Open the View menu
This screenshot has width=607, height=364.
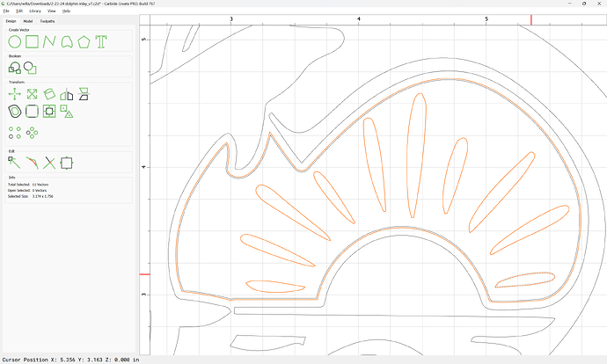click(52, 11)
